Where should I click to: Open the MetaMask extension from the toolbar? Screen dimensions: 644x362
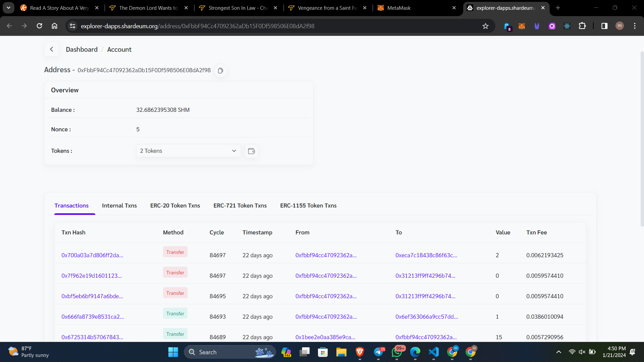pyautogui.click(x=522, y=26)
